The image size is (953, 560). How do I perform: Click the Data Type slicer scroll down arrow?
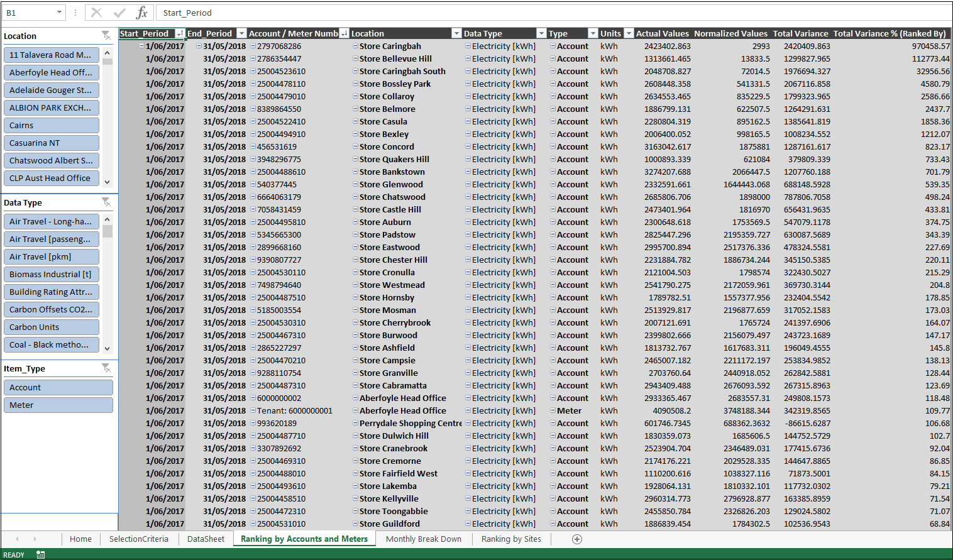(107, 348)
